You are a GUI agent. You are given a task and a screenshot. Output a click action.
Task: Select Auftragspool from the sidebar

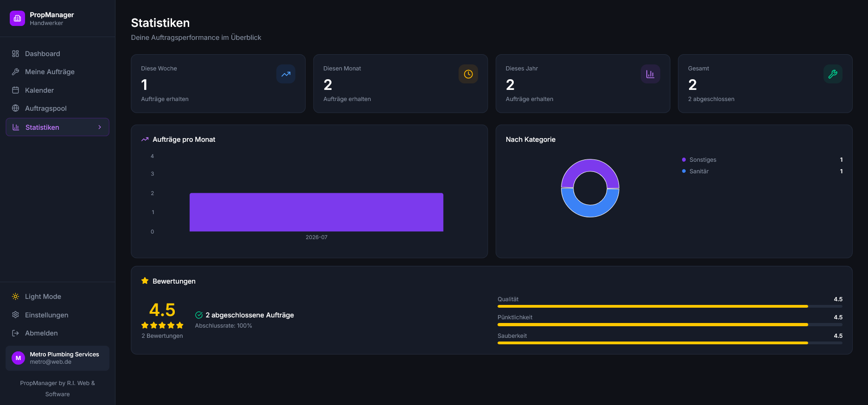click(x=57, y=108)
